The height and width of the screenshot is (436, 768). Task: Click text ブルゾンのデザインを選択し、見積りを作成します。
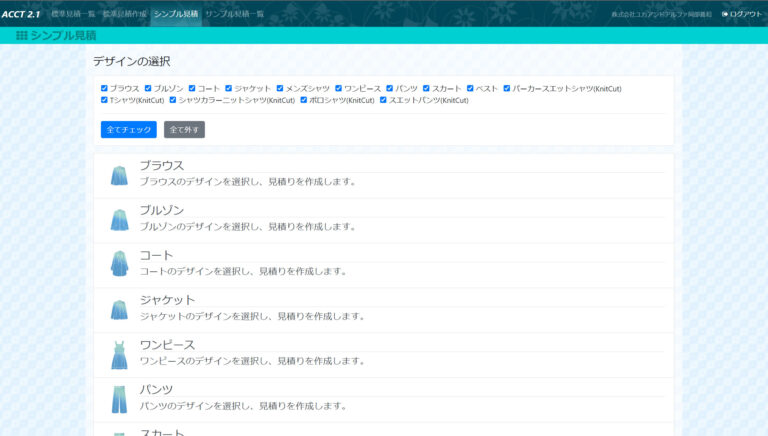(x=248, y=227)
